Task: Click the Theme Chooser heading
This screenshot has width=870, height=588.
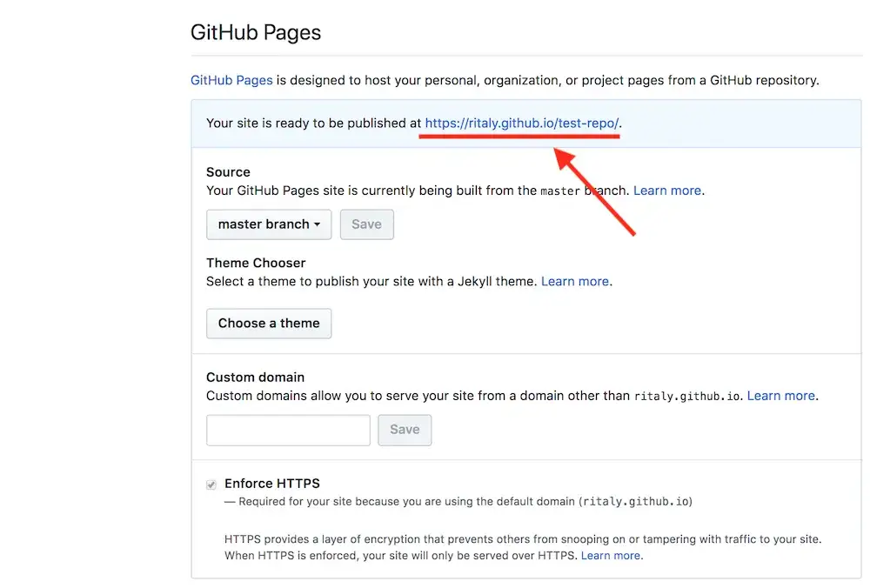Action: click(x=256, y=263)
